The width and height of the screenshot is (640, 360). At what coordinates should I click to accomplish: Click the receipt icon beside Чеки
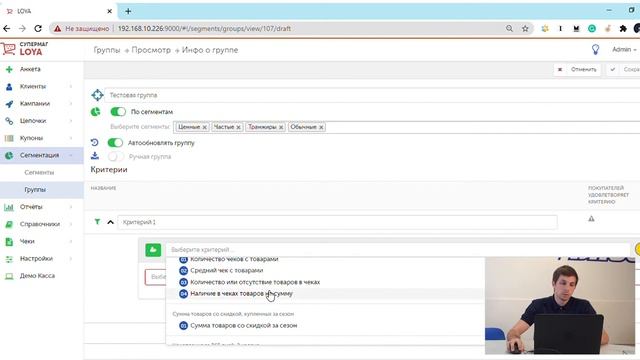(9, 241)
